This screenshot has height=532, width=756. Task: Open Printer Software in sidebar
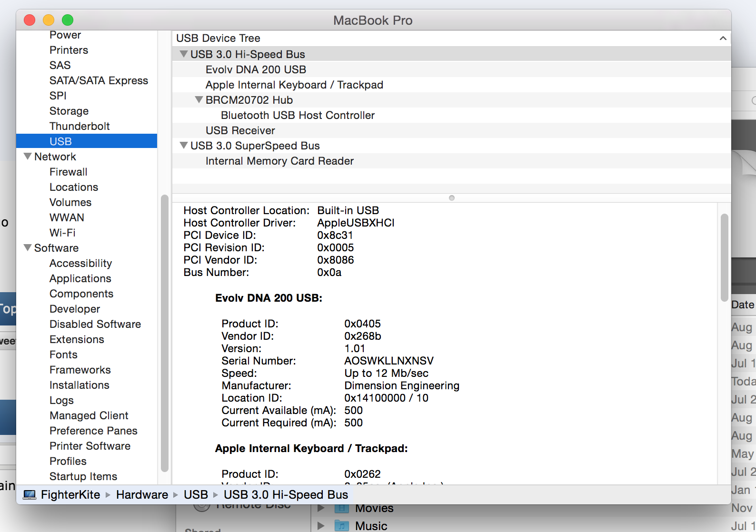[x=90, y=446]
